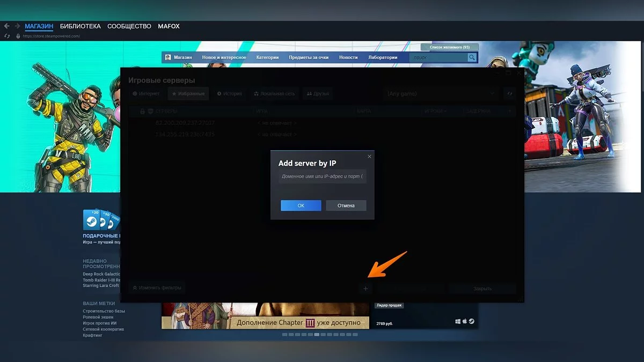The height and width of the screenshot is (362, 644).
Task: Click the 2769 руб. price text
Action: [x=385, y=323]
